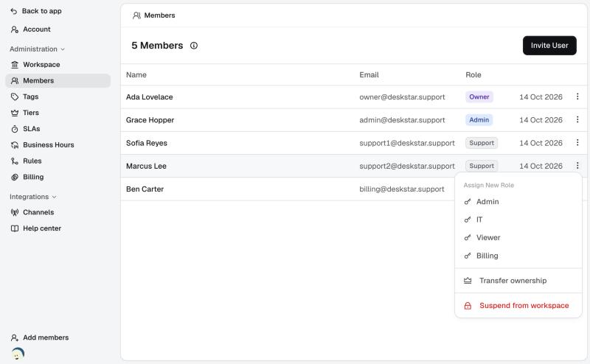The height and width of the screenshot is (364, 590).
Task: Click the SLAs stopwatch icon
Action: (15, 129)
